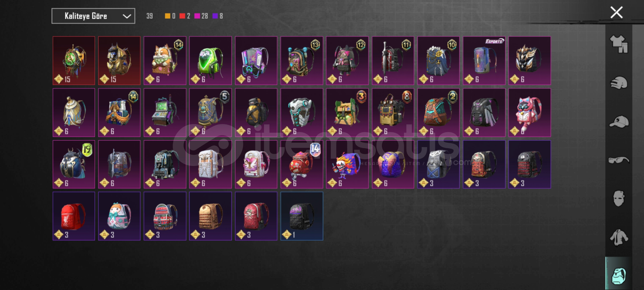
Task: Filter by the orange quality swatch
Action: (x=167, y=16)
